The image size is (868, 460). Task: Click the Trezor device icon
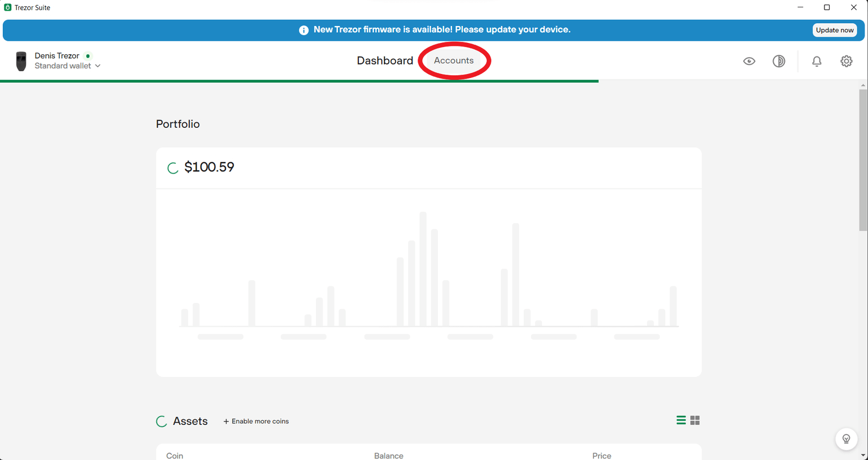[21, 61]
